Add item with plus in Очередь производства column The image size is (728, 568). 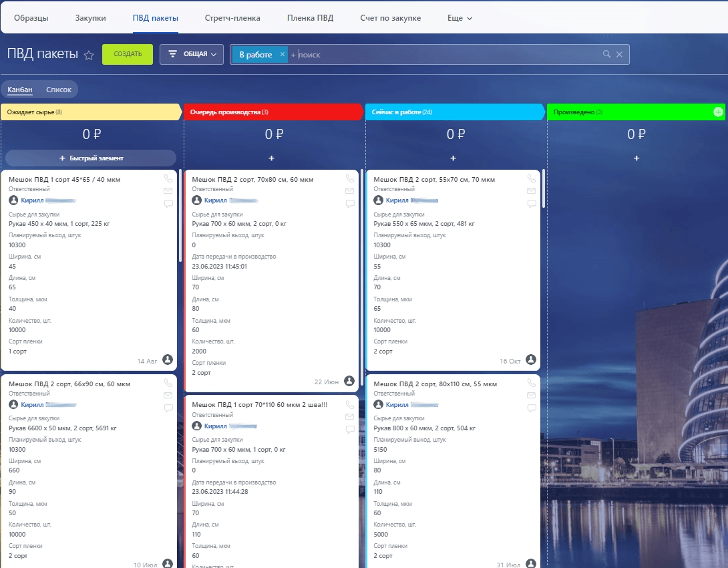tap(272, 158)
